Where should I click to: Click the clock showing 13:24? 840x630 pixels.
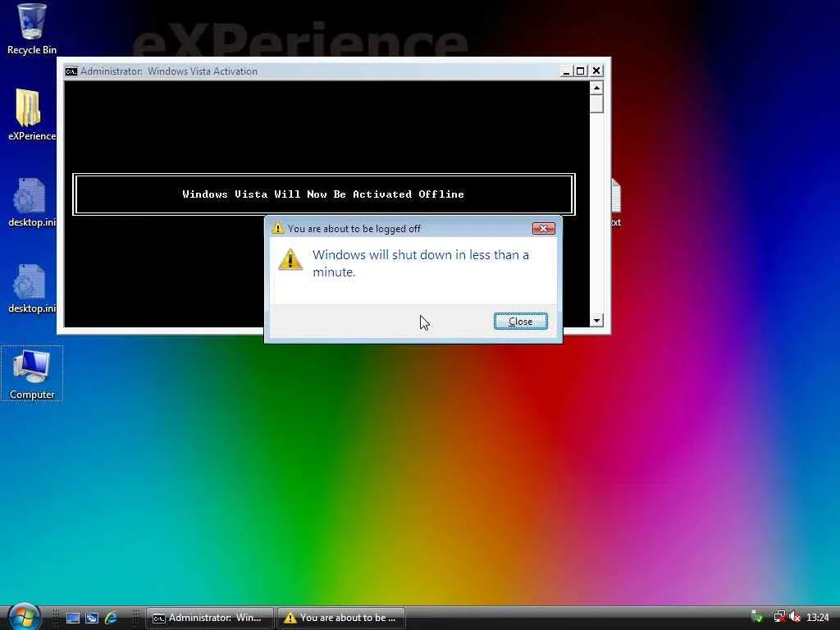pos(818,618)
